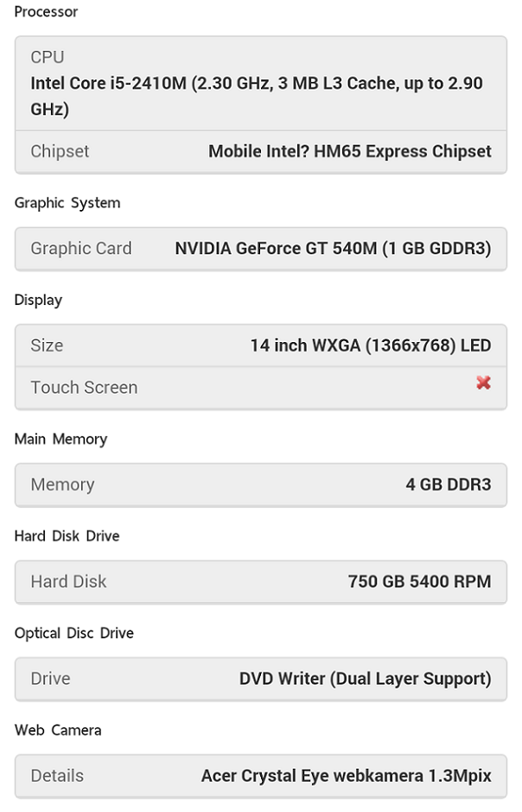
Task: Click the Display section heading
Action: [38, 300]
